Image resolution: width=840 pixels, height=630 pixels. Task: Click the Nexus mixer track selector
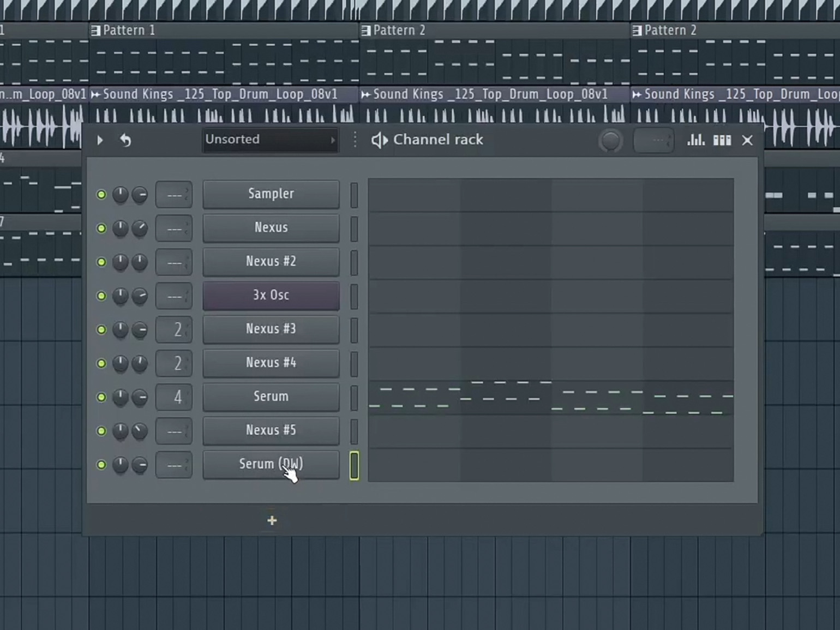point(174,229)
